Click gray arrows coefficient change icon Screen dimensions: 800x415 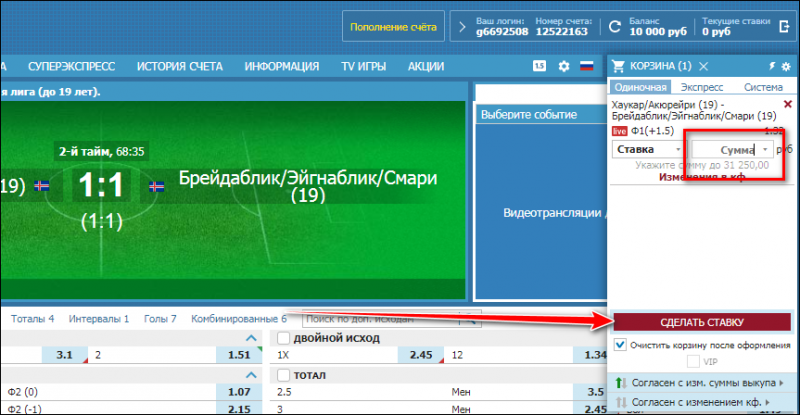point(620,402)
